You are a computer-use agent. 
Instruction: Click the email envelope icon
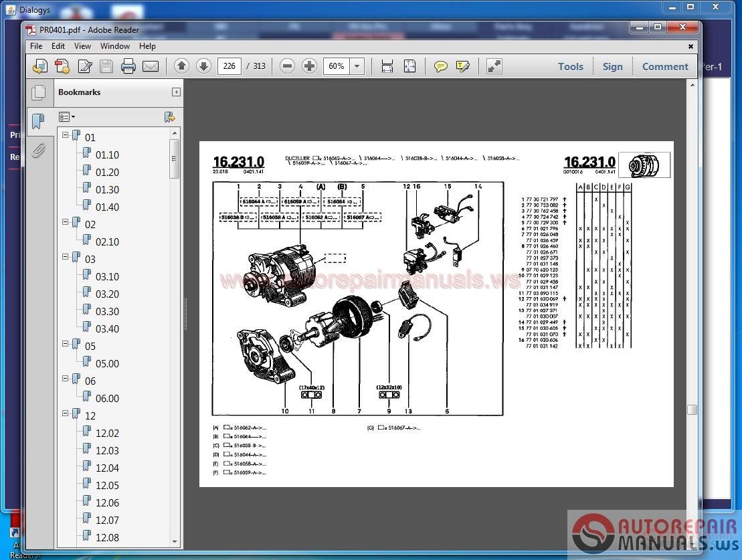[151, 66]
